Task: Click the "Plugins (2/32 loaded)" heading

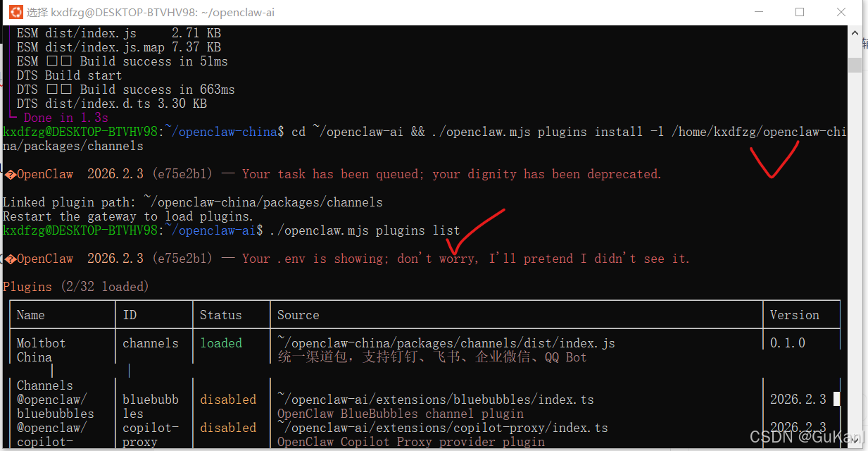Action: click(x=76, y=287)
